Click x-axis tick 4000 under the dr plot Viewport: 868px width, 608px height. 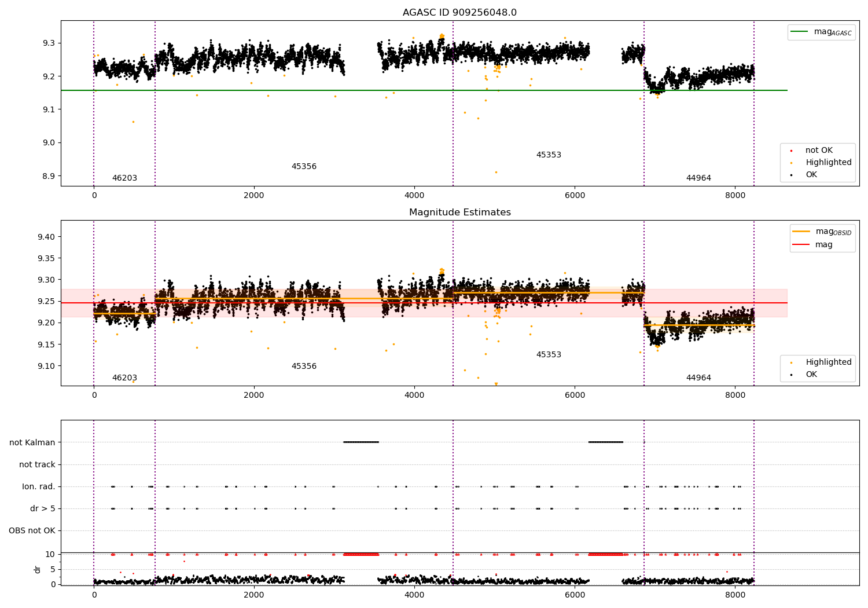pyautogui.click(x=414, y=595)
